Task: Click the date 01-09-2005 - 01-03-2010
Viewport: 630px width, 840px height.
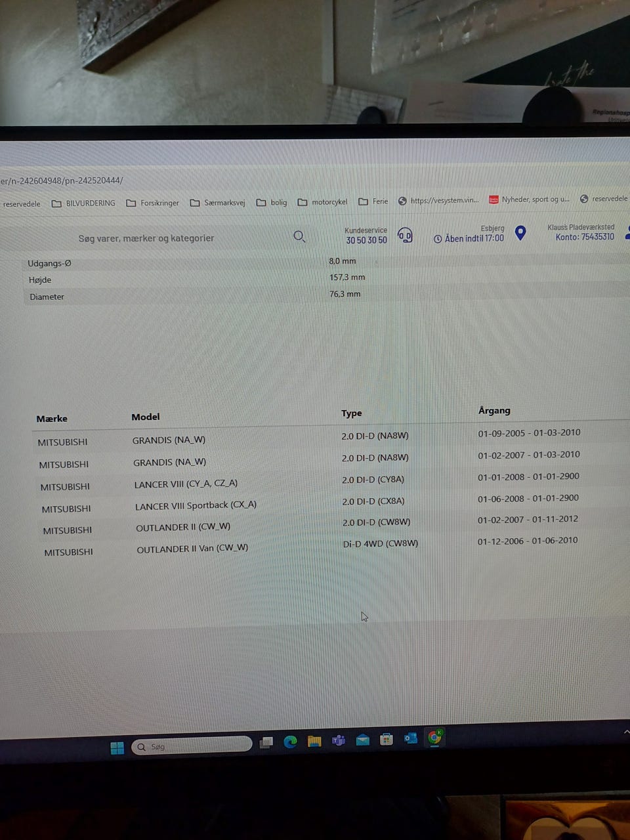Action: coord(529,433)
